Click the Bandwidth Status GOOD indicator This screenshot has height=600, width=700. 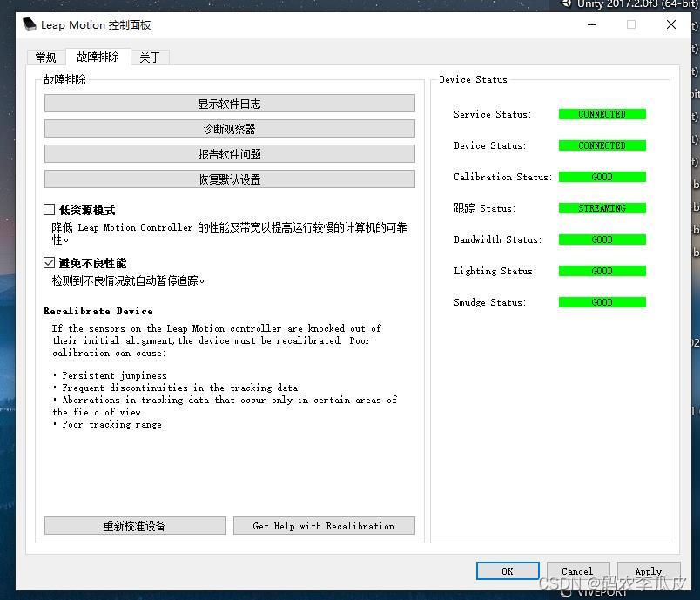point(602,239)
